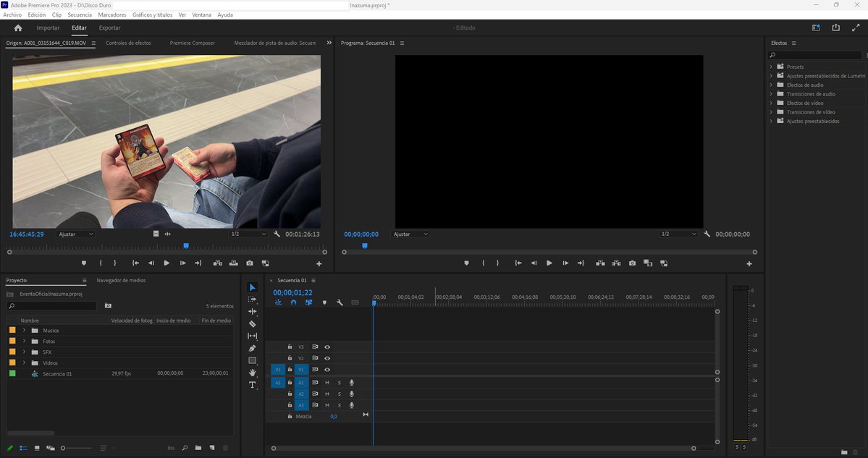Click Overwrite button in Source monitor

234,263
